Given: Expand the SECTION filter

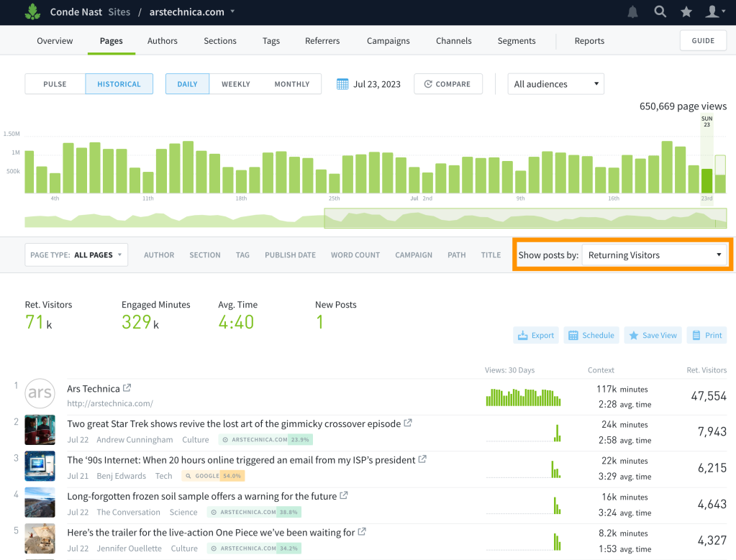Looking at the screenshot, I should (205, 254).
